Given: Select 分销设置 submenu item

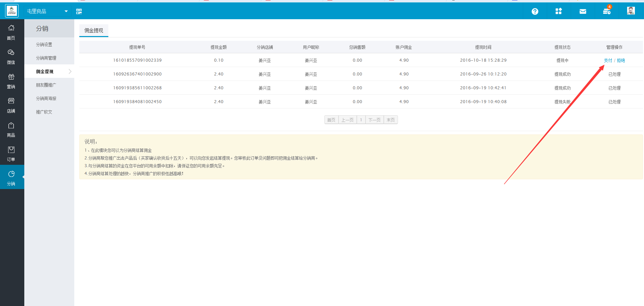Looking at the screenshot, I should (44, 44).
